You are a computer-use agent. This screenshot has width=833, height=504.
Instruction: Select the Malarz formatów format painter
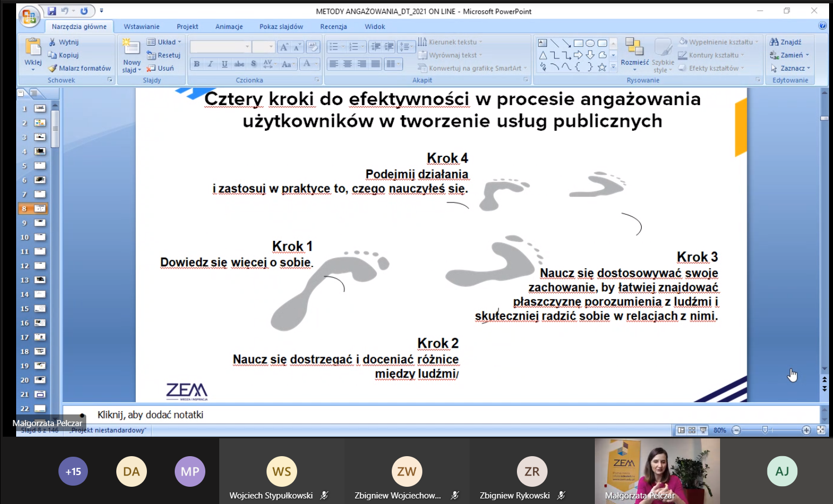(x=79, y=68)
